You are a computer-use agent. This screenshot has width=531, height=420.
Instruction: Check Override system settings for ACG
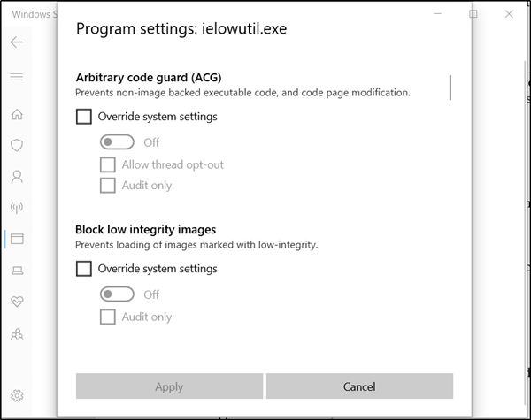tap(84, 116)
